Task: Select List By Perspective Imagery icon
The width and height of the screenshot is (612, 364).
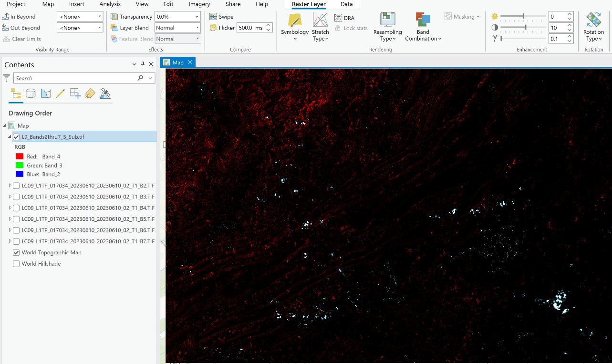Action: pos(105,94)
